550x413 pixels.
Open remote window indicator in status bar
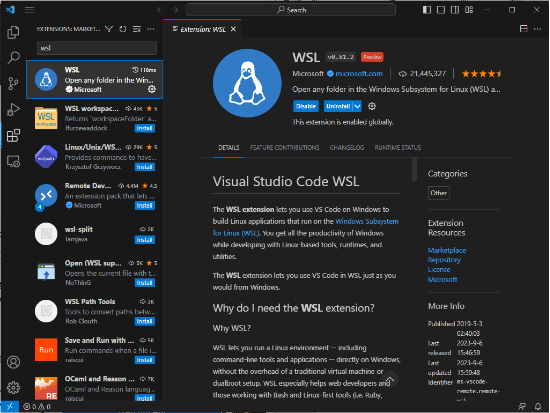(x=10, y=407)
